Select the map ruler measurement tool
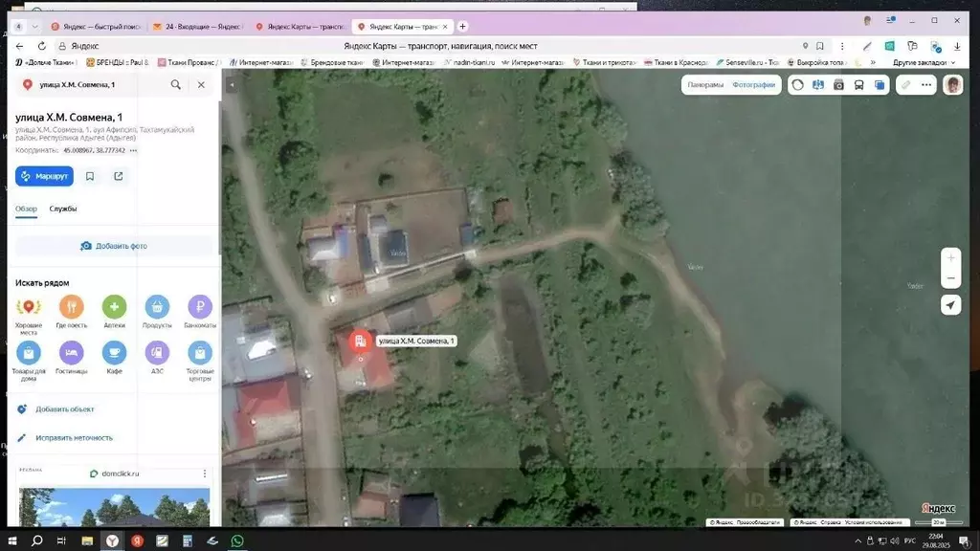 tap(905, 85)
